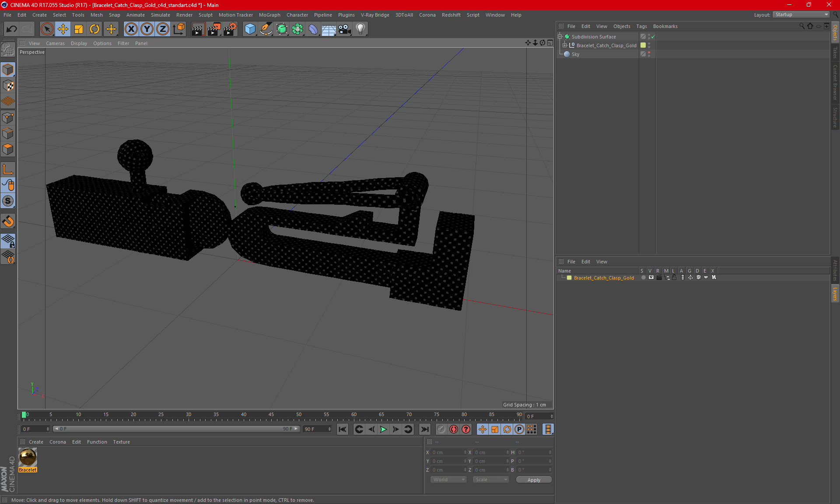Open the Simulate menu

(x=161, y=15)
